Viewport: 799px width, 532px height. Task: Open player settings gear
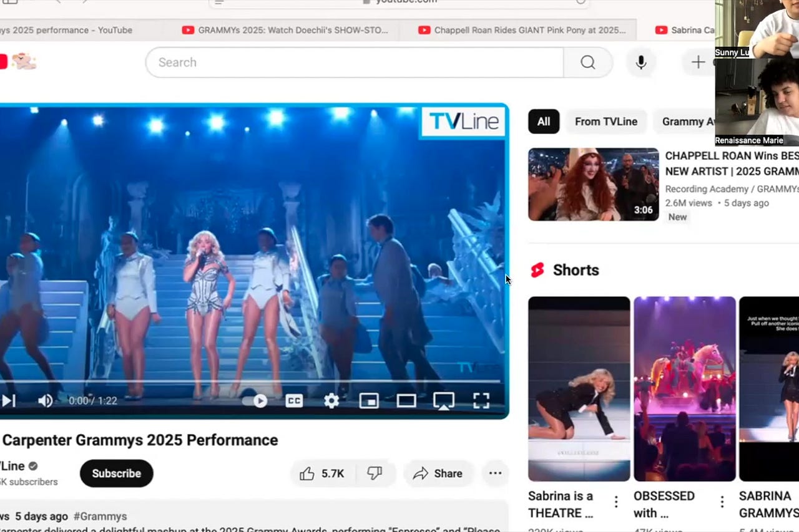[331, 401]
